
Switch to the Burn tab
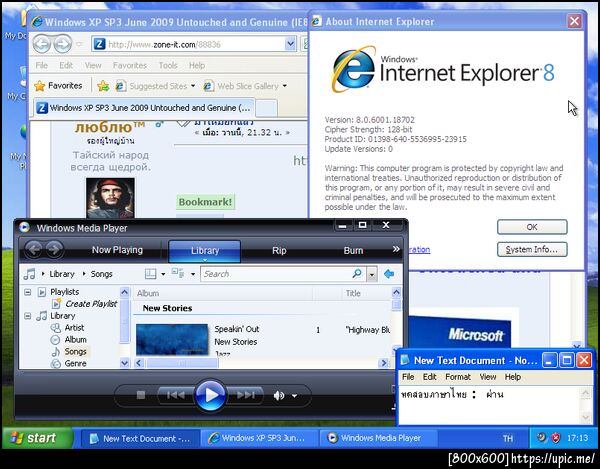pos(353,251)
